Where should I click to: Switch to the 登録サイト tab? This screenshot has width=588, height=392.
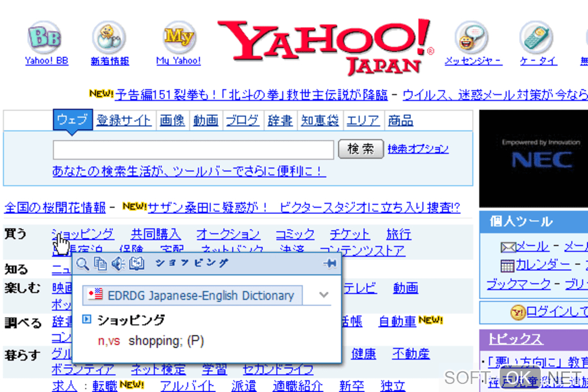tap(124, 120)
